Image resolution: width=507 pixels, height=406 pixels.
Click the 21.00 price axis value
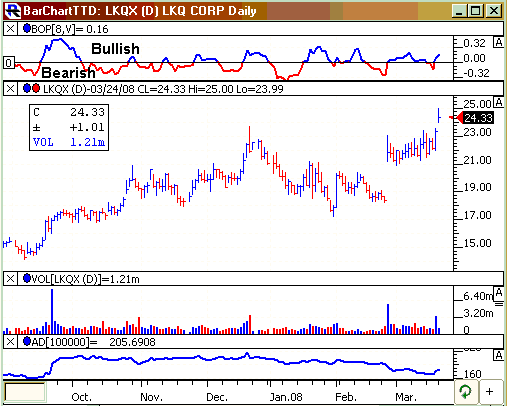coord(477,160)
